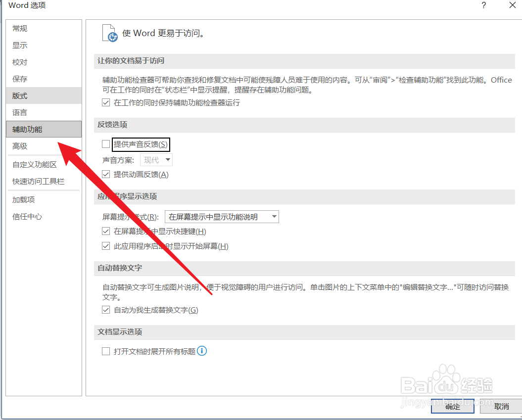
Task: Switch to the 显示 settings page
Action: pos(20,45)
